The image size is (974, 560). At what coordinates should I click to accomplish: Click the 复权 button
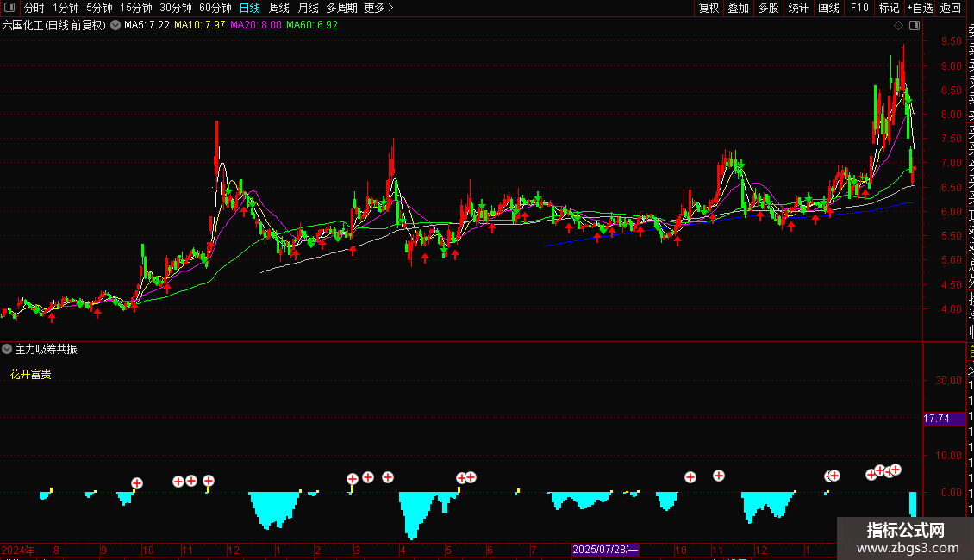(x=709, y=8)
